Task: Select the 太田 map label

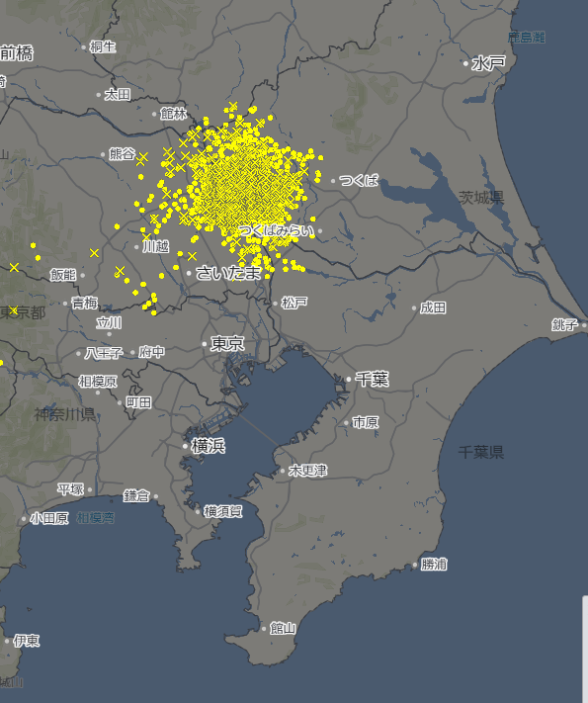Action: pyautogui.click(x=118, y=95)
